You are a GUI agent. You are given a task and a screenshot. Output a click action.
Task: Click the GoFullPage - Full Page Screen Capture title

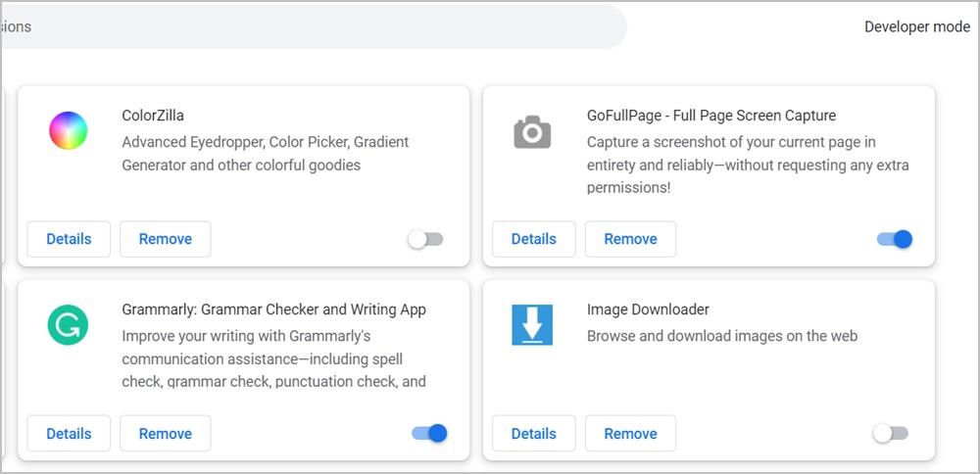(x=711, y=116)
